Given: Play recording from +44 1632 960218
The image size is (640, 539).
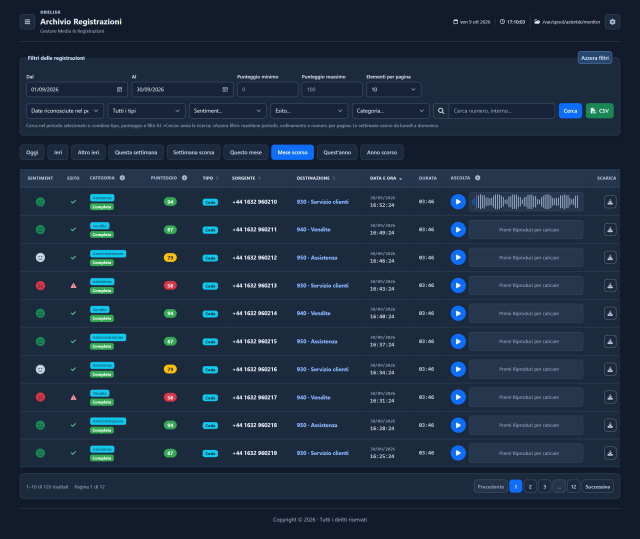Looking at the screenshot, I should (x=458, y=425).
